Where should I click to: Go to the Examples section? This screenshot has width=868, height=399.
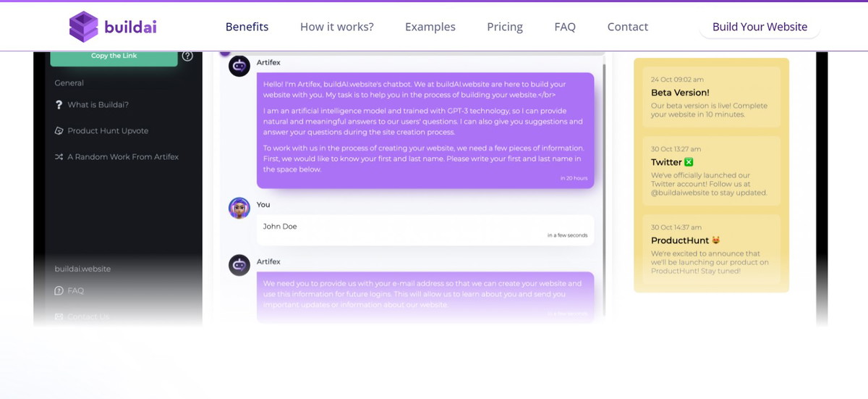(x=430, y=27)
